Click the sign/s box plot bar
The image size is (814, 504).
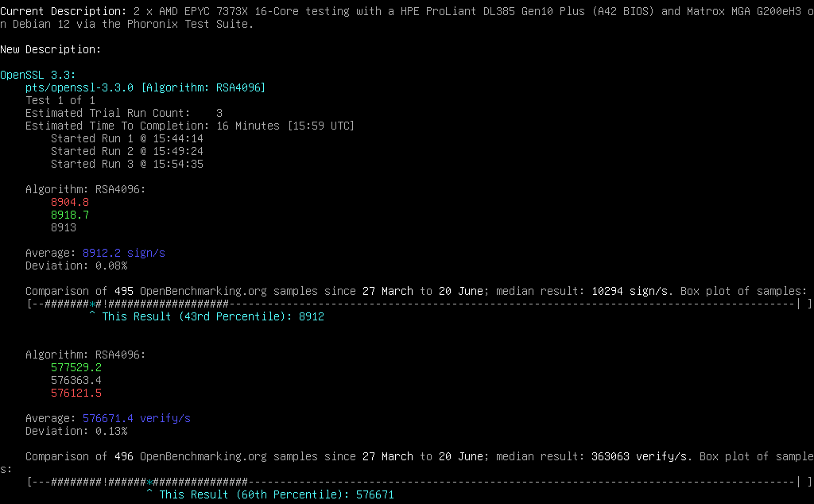(x=413, y=304)
